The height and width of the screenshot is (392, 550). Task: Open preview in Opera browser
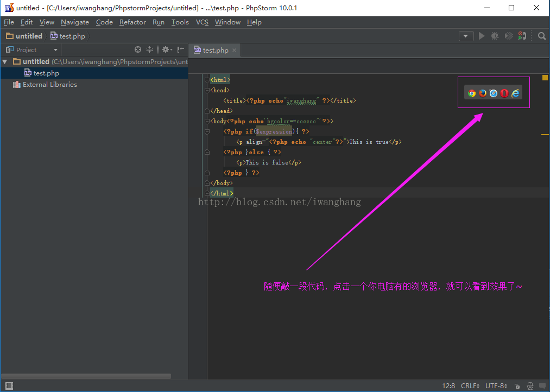click(x=504, y=93)
